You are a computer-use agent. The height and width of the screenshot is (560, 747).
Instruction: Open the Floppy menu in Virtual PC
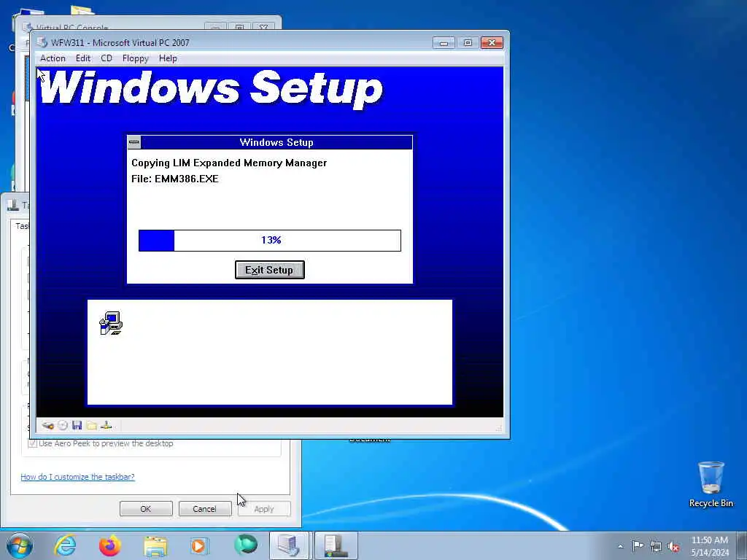[135, 58]
